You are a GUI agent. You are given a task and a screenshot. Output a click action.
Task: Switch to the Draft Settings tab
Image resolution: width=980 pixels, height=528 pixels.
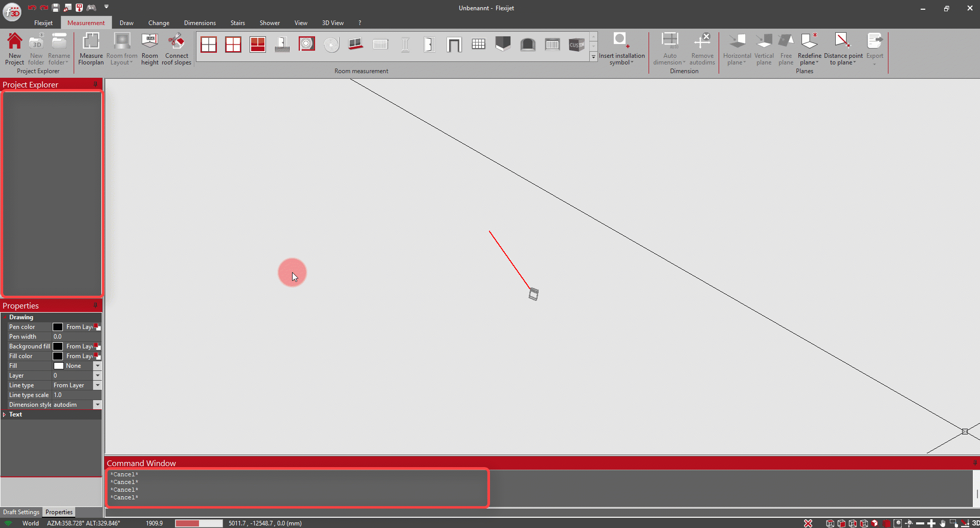(21, 512)
